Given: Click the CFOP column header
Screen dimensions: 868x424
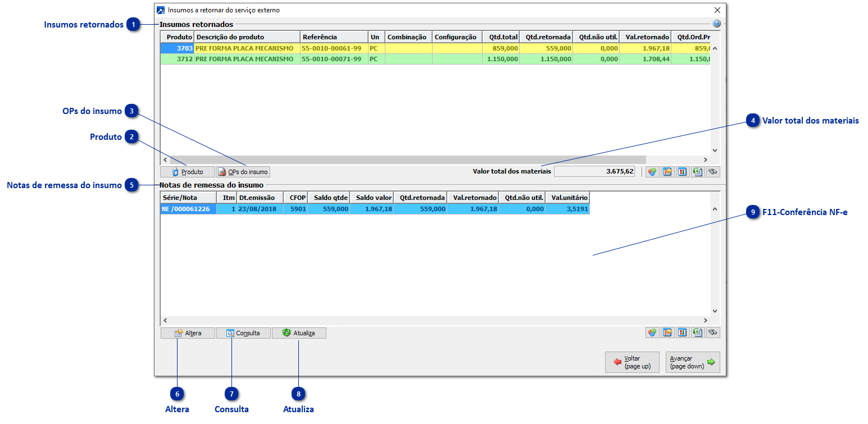Looking at the screenshot, I should pos(296,198).
